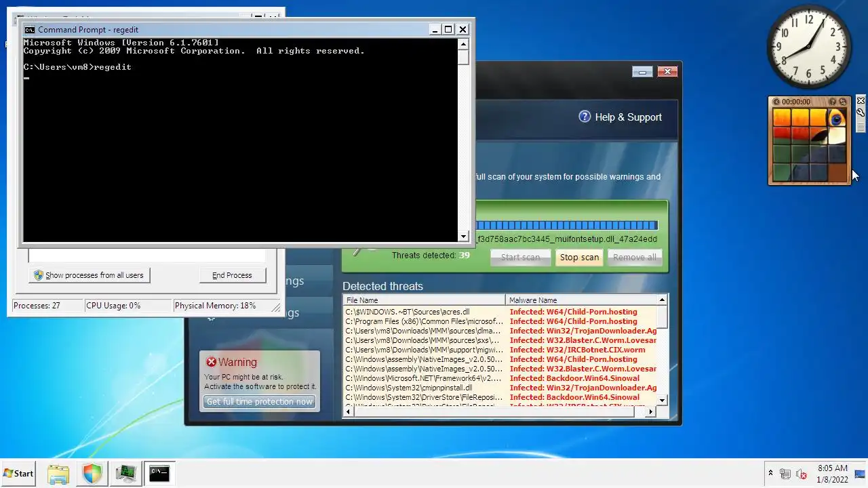868x488 pixels.
Task: Sort threats by File Name column
Action: pyautogui.click(x=425, y=300)
